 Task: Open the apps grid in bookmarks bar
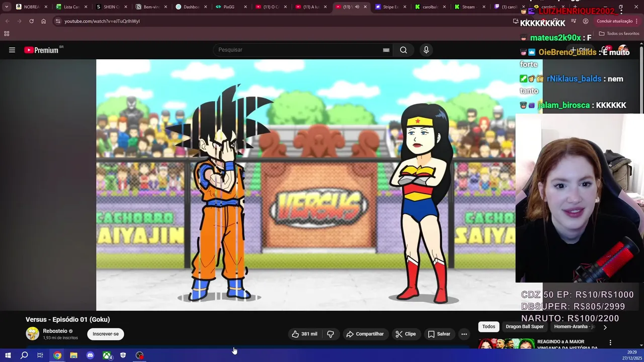tap(7, 34)
